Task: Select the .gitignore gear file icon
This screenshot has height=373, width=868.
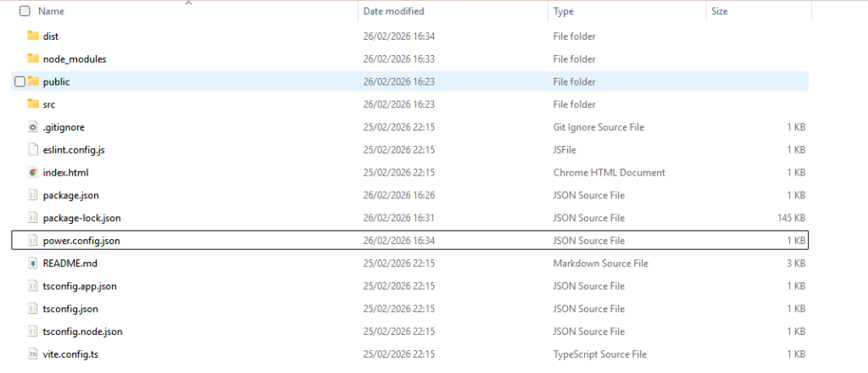Action: [33, 126]
